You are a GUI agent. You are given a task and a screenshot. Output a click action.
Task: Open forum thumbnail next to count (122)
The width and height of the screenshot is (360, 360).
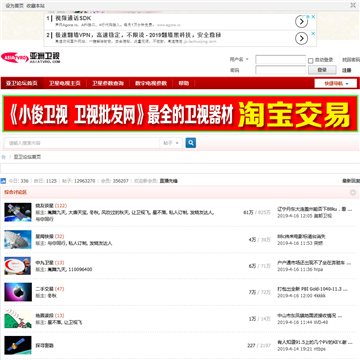coord(18,212)
